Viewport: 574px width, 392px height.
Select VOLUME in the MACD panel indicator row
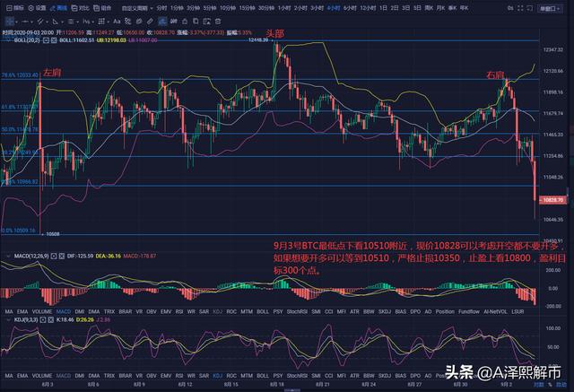pyautogui.click(x=42, y=311)
